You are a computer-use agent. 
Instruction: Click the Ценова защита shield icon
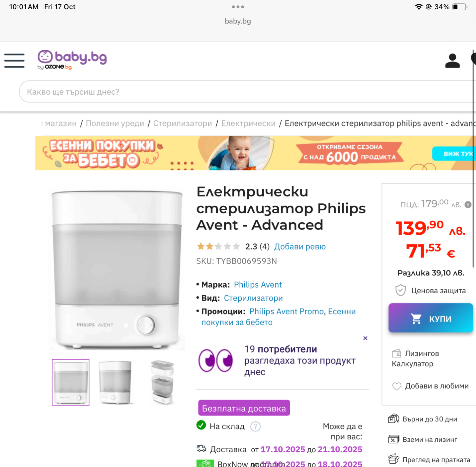click(x=400, y=290)
